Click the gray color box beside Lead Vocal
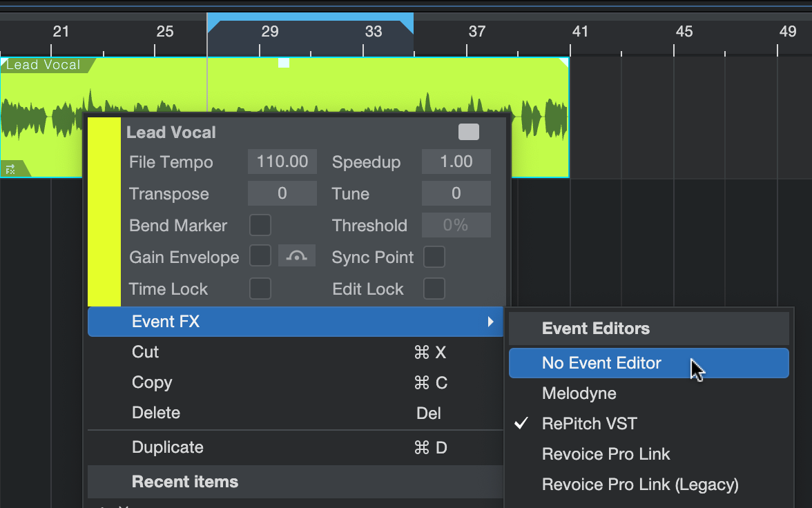812x508 pixels. pyautogui.click(x=468, y=132)
